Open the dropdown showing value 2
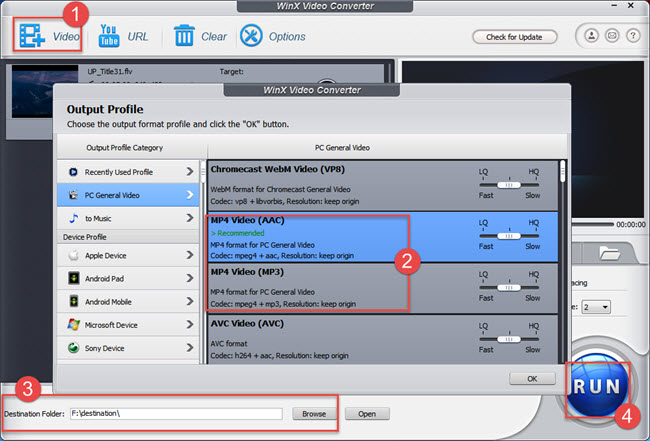 596,307
